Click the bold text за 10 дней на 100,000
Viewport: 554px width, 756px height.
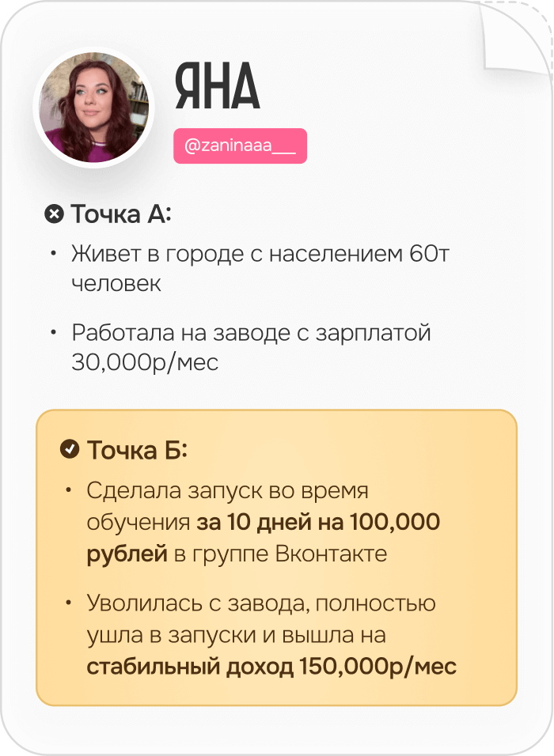[318, 522]
